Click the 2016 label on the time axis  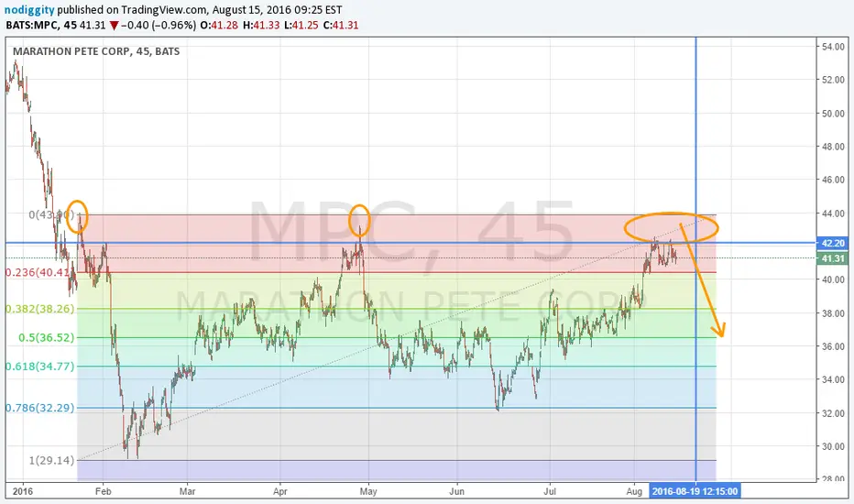tap(22, 491)
